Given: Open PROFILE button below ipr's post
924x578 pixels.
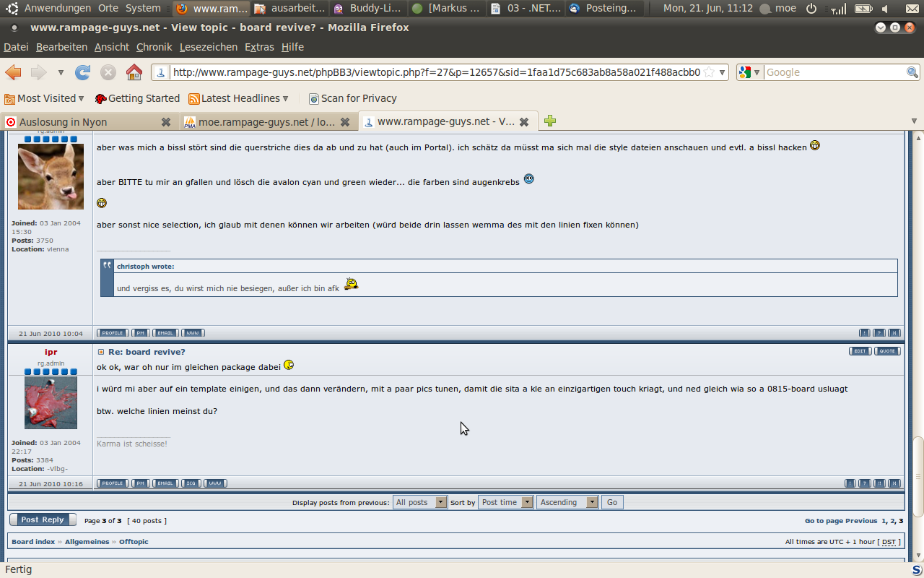Looking at the screenshot, I should pyautogui.click(x=112, y=483).
